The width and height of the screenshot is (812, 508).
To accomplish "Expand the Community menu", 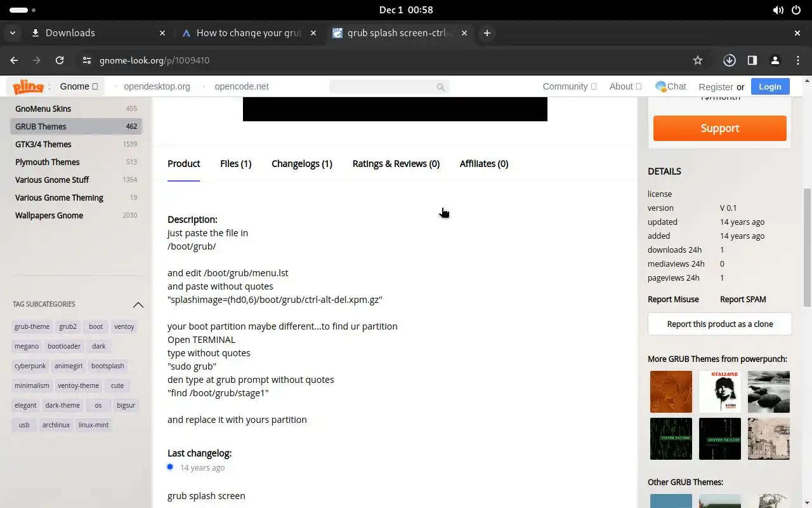I will point(569,86).
